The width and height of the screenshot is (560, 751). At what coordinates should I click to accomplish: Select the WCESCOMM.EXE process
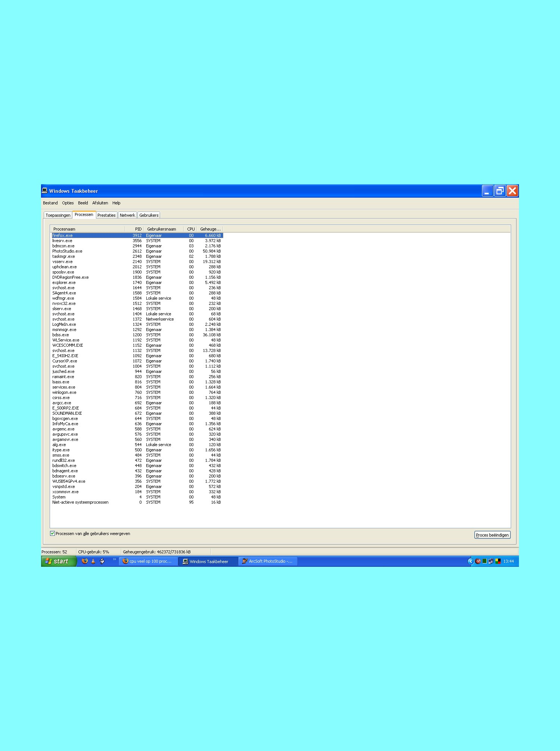coord(137,345)
